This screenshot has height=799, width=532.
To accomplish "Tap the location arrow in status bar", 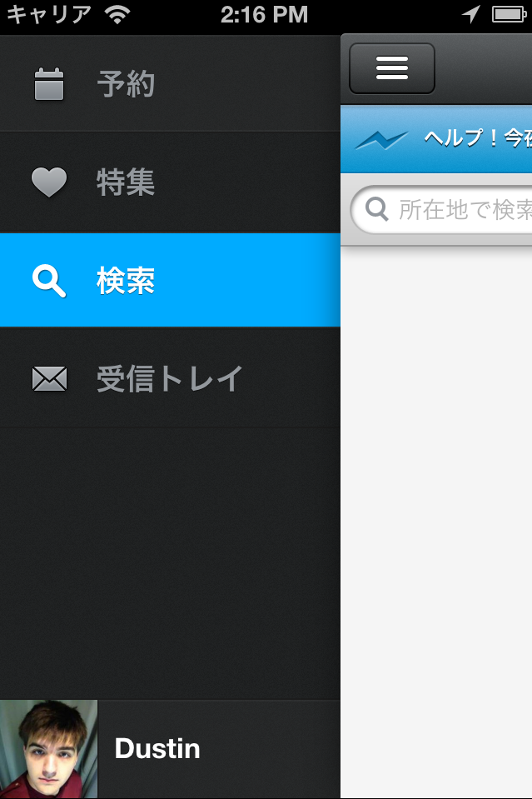I will click(471, 14).
